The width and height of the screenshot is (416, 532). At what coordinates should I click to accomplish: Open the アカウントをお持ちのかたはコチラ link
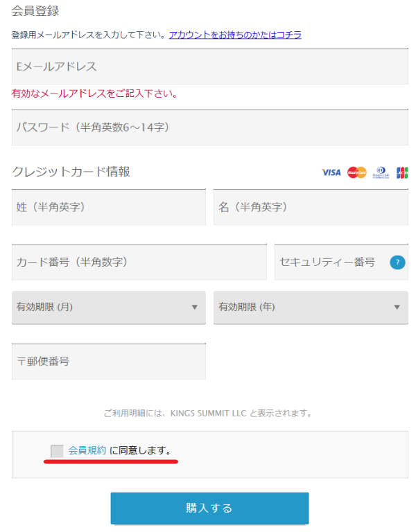pyautogui.click(x=235, y=35)
